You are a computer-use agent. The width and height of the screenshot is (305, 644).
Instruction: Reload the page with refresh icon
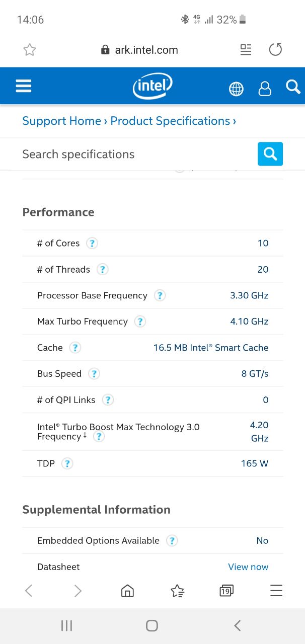(x=275, y=49)
